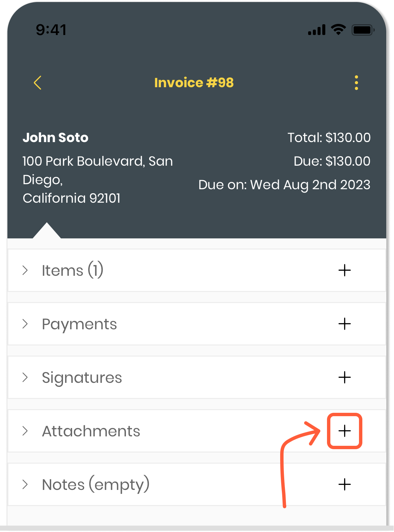
Task: Tap the back arrow icon
Action: point(38,83)
